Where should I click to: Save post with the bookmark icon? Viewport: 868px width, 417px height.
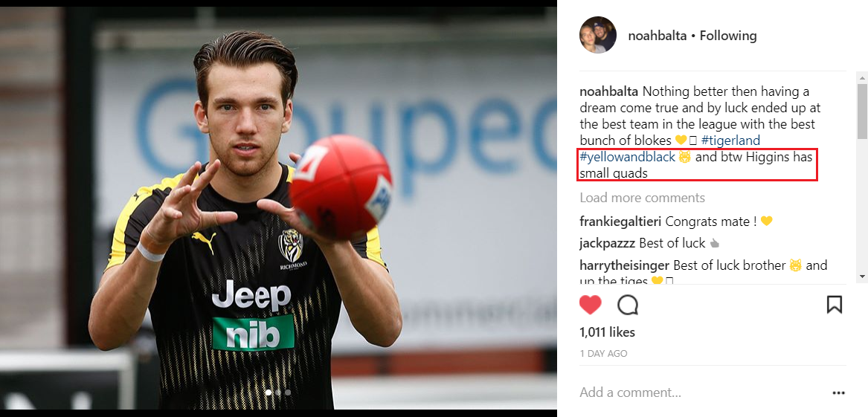tap(835, 305)
